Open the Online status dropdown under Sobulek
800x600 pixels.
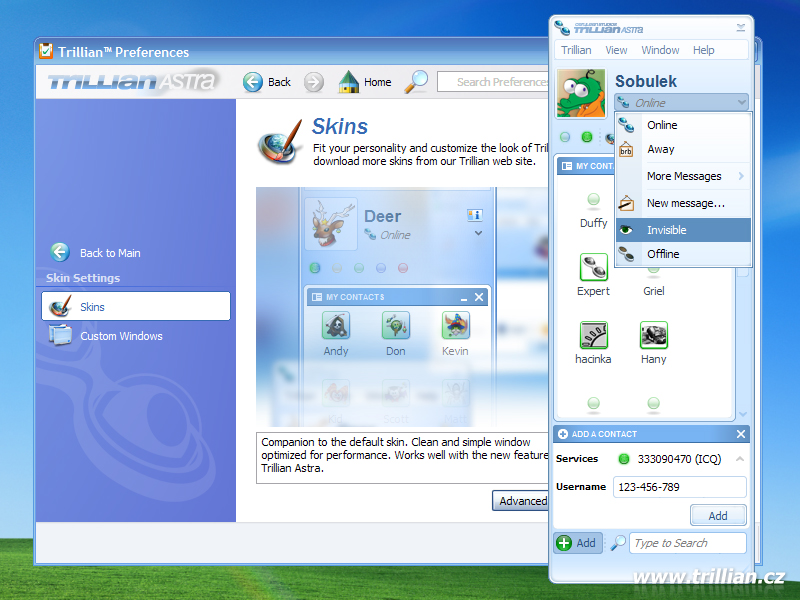tap(681, 103)
